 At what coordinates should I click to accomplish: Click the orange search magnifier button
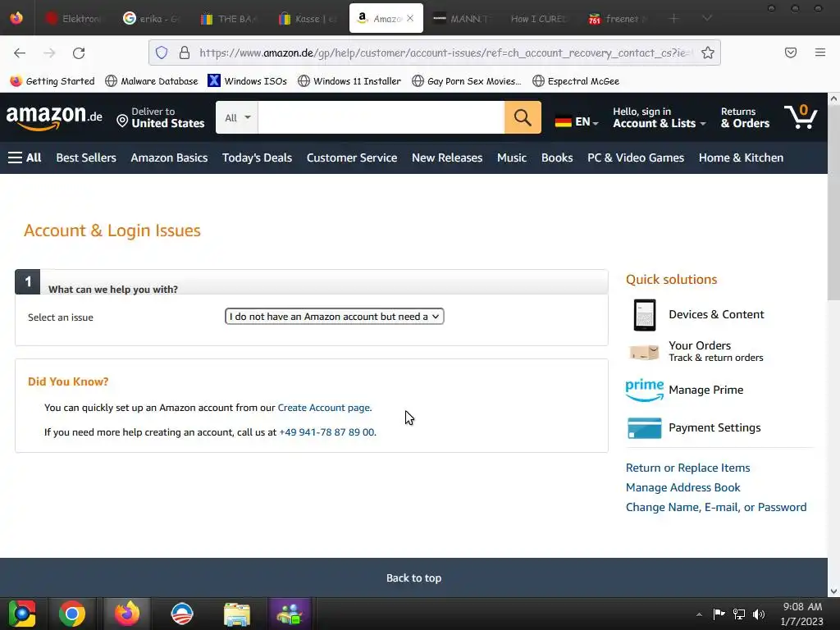[x=523, y=117]
